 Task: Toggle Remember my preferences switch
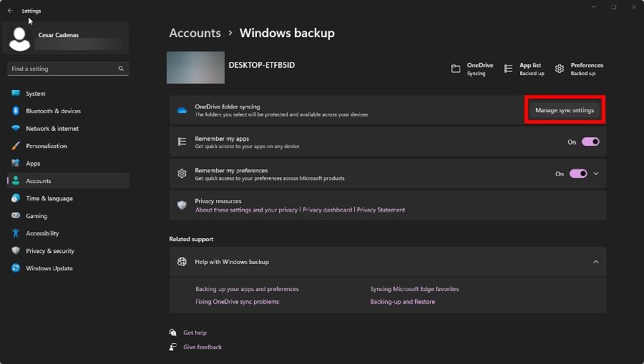pos(578,173)
